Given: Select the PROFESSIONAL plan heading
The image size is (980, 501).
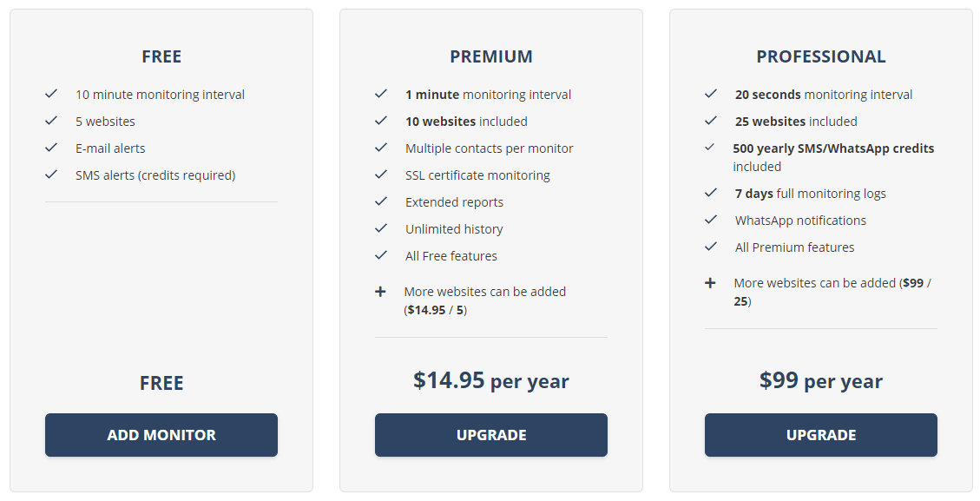Looking at the screenshot, I should pyautogui.click(x=821, y=56).
